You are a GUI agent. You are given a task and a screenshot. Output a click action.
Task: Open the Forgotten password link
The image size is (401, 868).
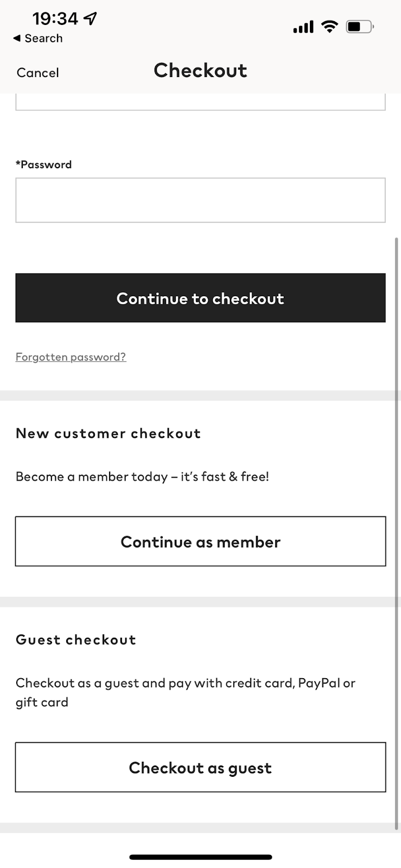pyautogui.click(x=71, y=356)
